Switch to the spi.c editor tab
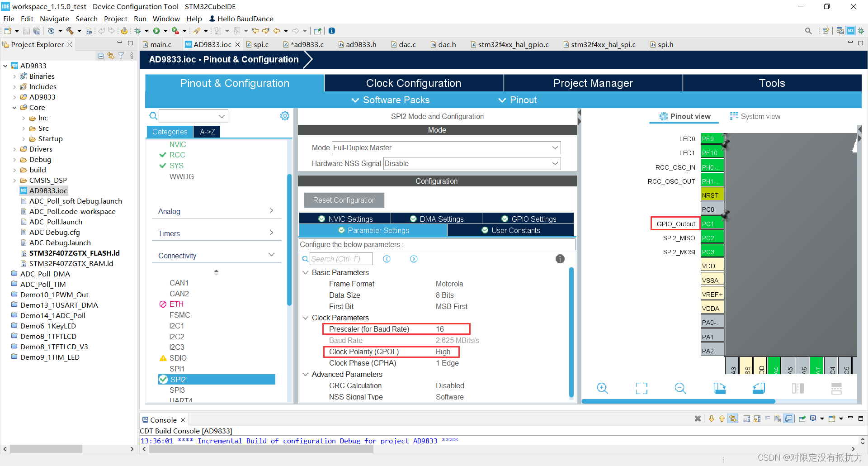 coord(257,44)
